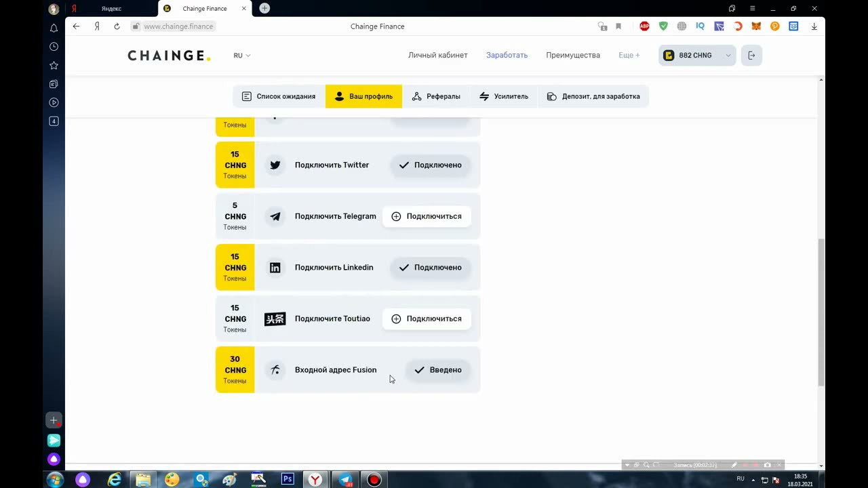Open the Усилитель tab
The width and height of the screenshot is (868, 488).
(x=504, y=96)
